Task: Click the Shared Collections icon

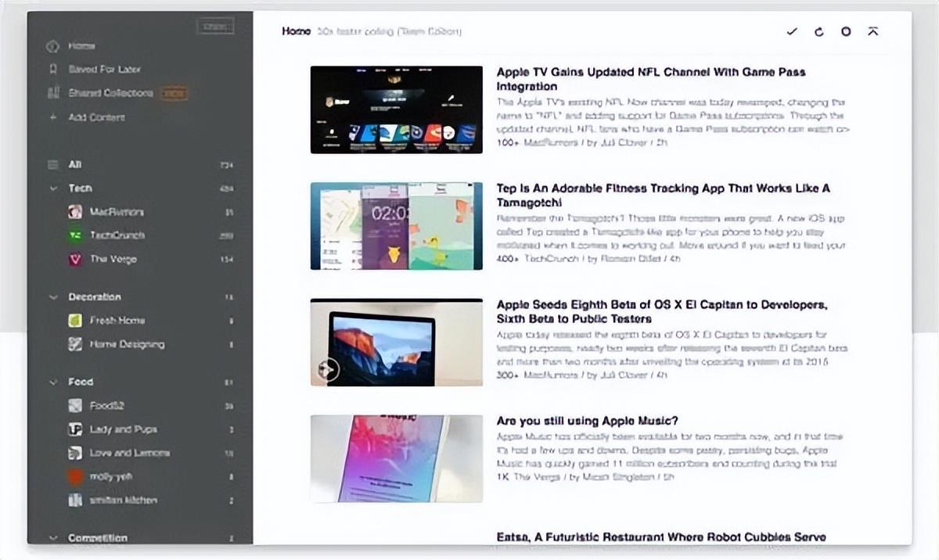Action: tap(53, 93)
